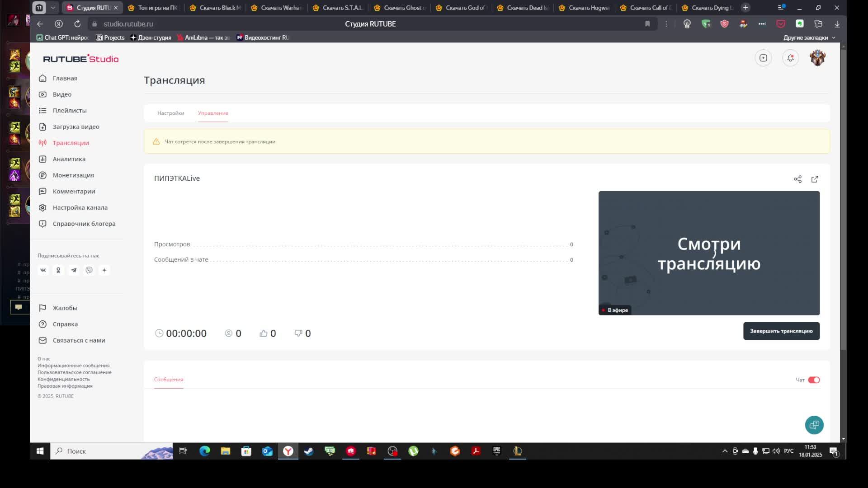Click the page vertical scrollbar
This screenshot has height=488, width=868.
[843, 199]
